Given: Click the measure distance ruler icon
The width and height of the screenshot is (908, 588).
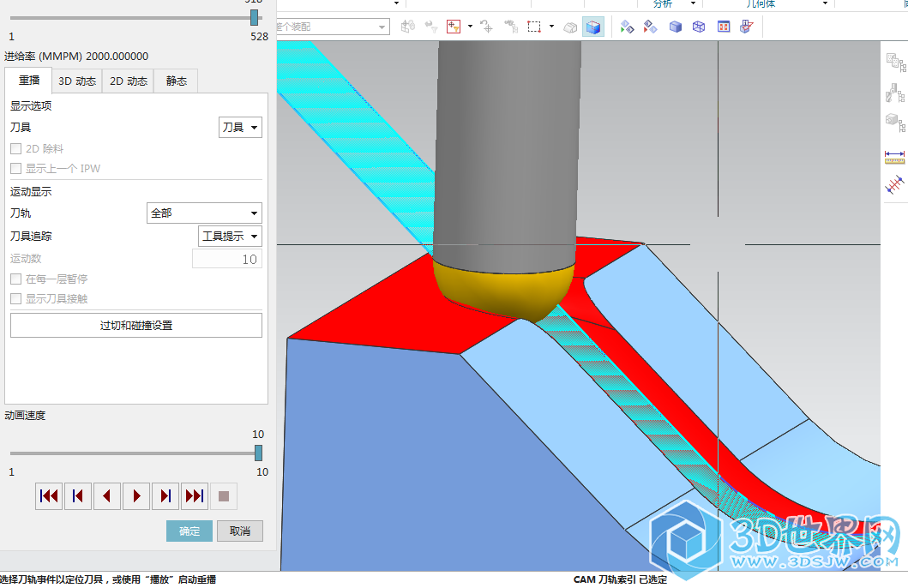Looking at the screenshot, I should 894,157.
